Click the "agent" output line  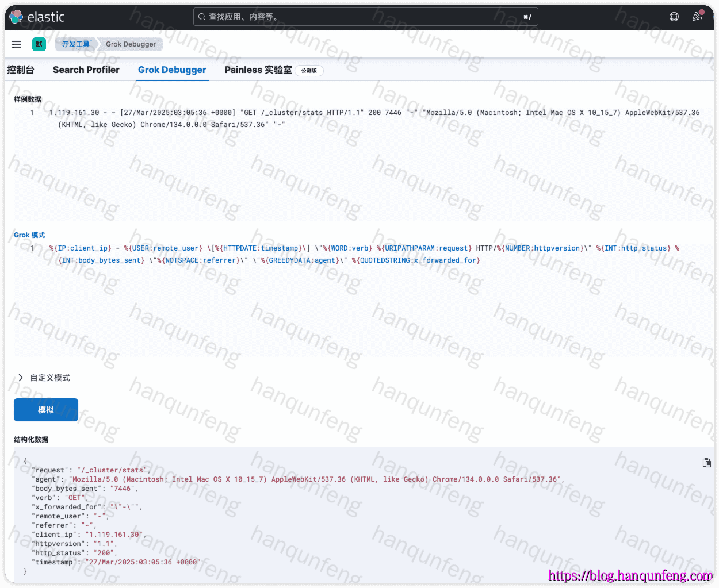point(298,479)
